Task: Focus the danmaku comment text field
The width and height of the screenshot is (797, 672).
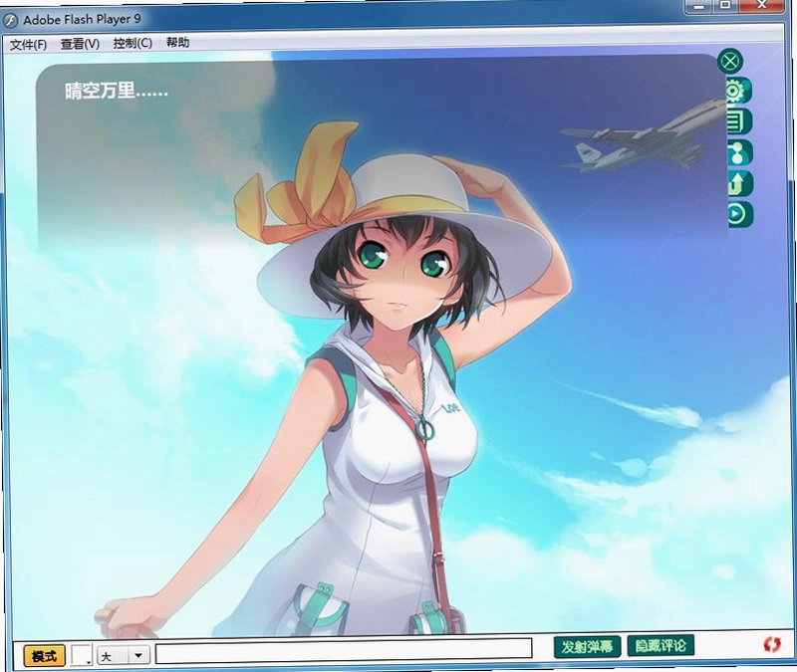Action: click(x=344, y=651)
